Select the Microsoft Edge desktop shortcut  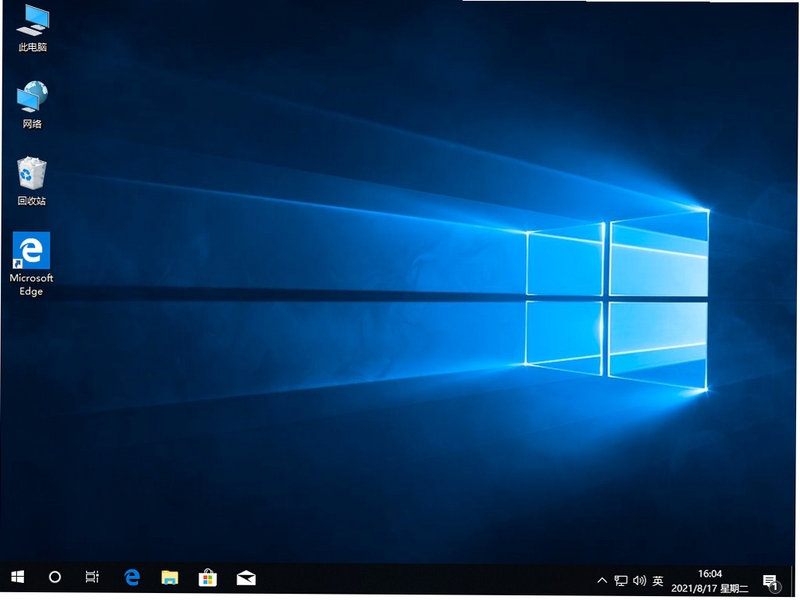pyautogui.click(x=31, y=264)
